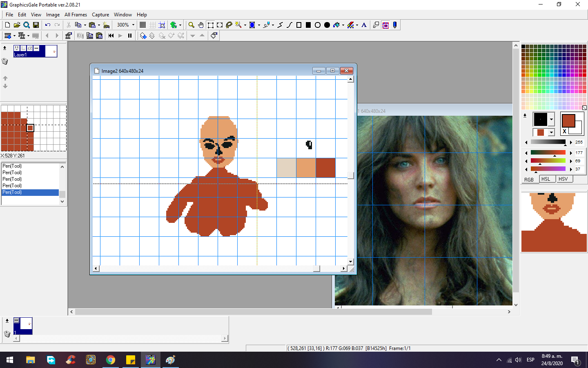Select the curve line tool
The width and height of the screenshot is (588, 368).
coord(290,25)
